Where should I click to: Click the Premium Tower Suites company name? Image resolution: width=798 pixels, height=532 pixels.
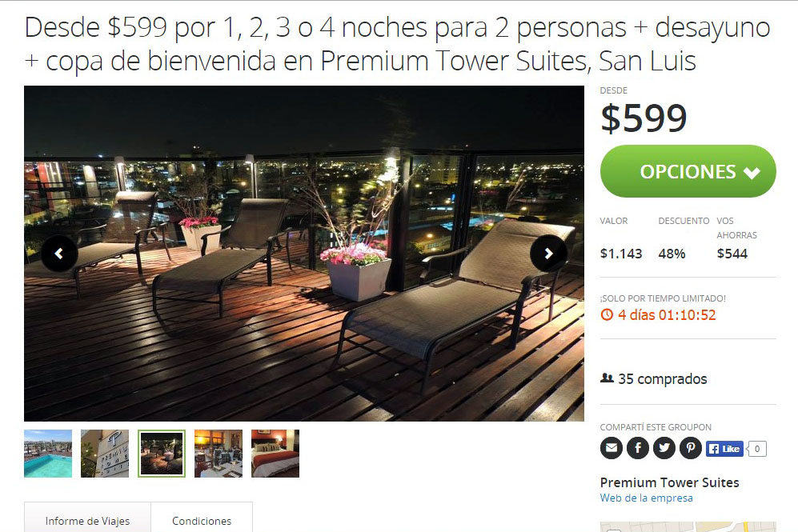coord(669,482)
